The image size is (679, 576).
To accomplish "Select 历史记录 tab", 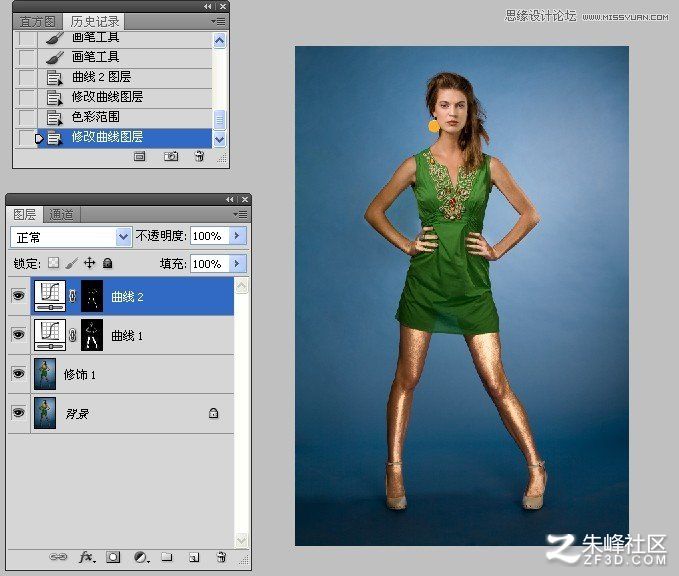I will click(95, 21).
